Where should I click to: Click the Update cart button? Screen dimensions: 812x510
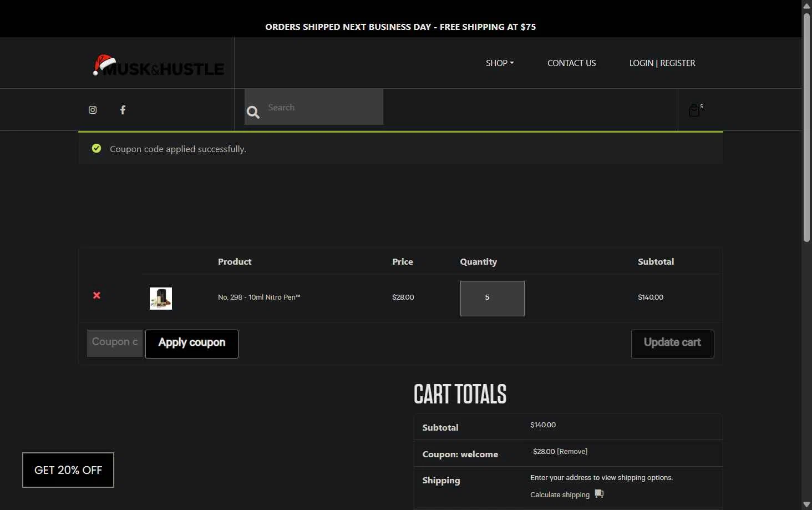coord(672,344)
